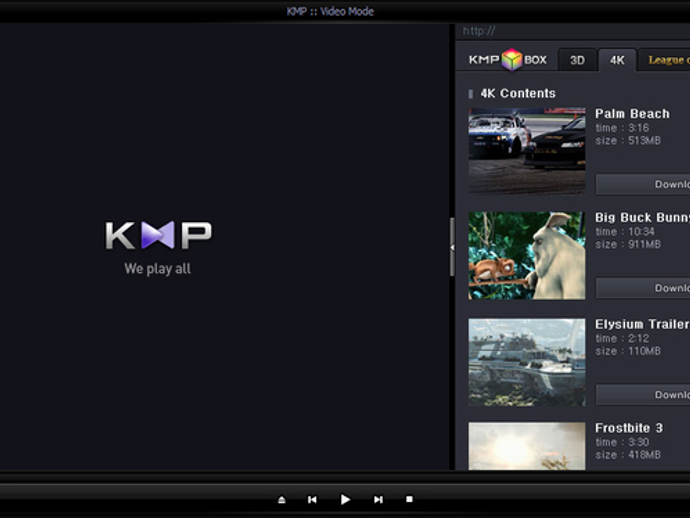Download the Palm Beach video
This screenshot has width=690, height=518.
point(643,184)
